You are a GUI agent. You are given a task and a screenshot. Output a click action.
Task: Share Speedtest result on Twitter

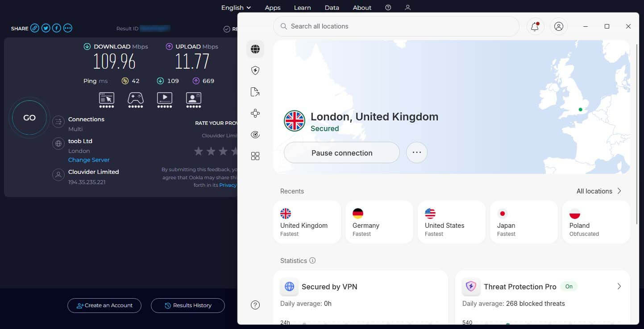[x=46, y=28]
